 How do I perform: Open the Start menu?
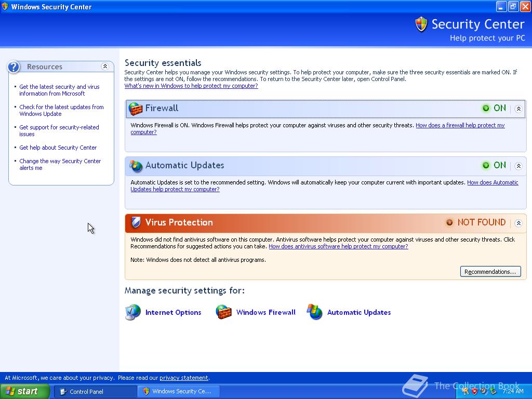(24, 392)
